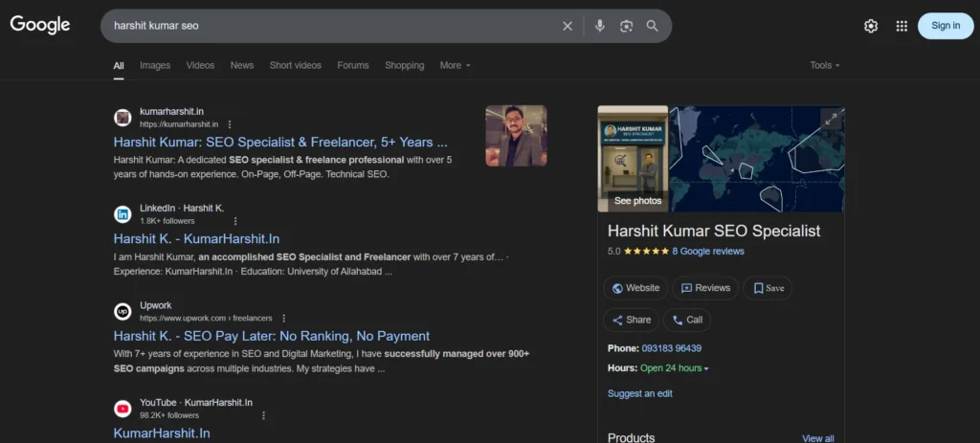Switch to the Videos tab
Viewport: 980px width, 443px height.
(200, 65)
